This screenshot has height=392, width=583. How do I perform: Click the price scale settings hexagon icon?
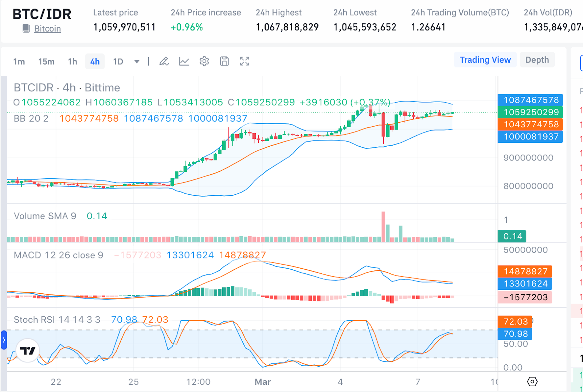[532, 382]
